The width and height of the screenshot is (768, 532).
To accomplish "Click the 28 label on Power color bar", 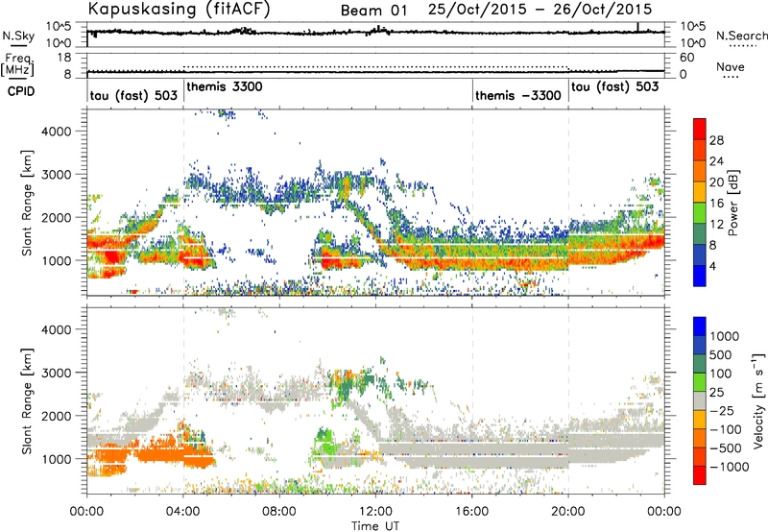I will [x=716, y=140].
